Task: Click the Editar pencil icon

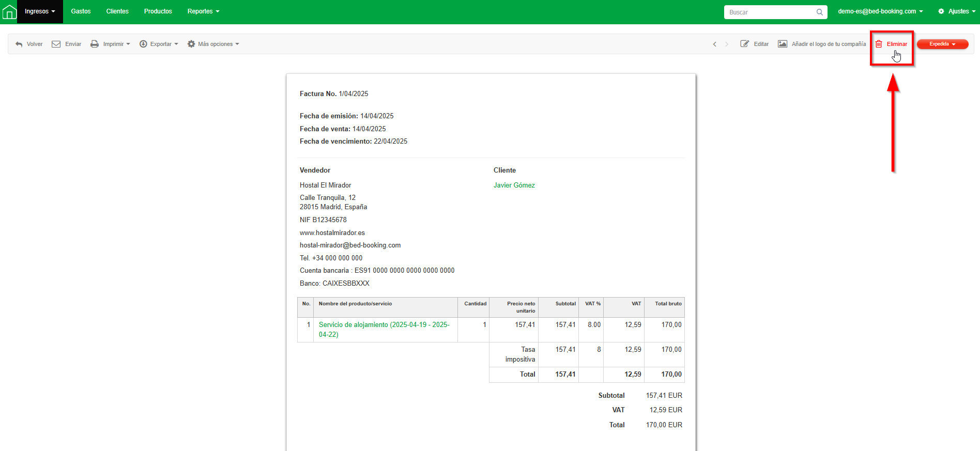Action: tap(745, 44)
